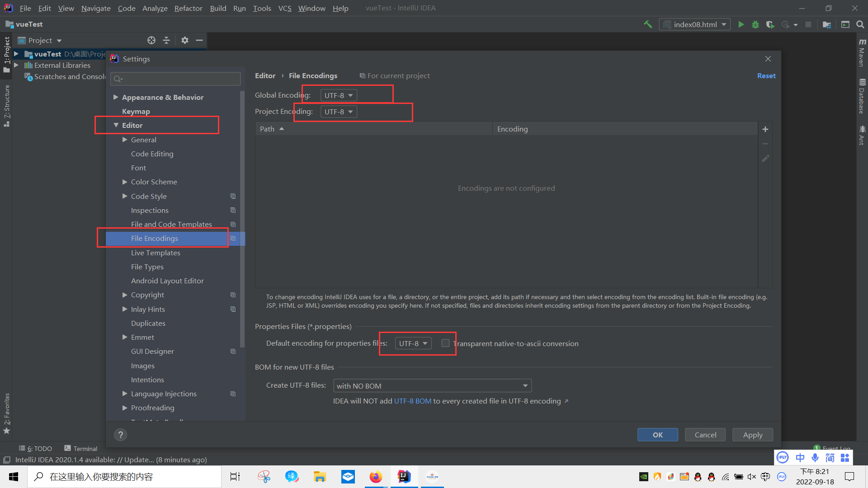Open Project panel gear settings icon
Image resolution: width=868 pixels, height=488 pixels.
tap(184, 40)
